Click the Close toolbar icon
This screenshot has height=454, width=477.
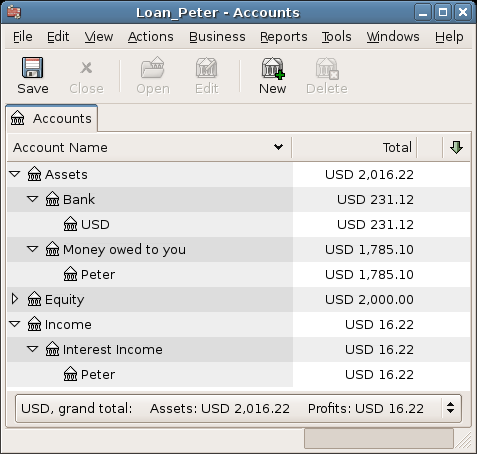[x=86, y=68]
